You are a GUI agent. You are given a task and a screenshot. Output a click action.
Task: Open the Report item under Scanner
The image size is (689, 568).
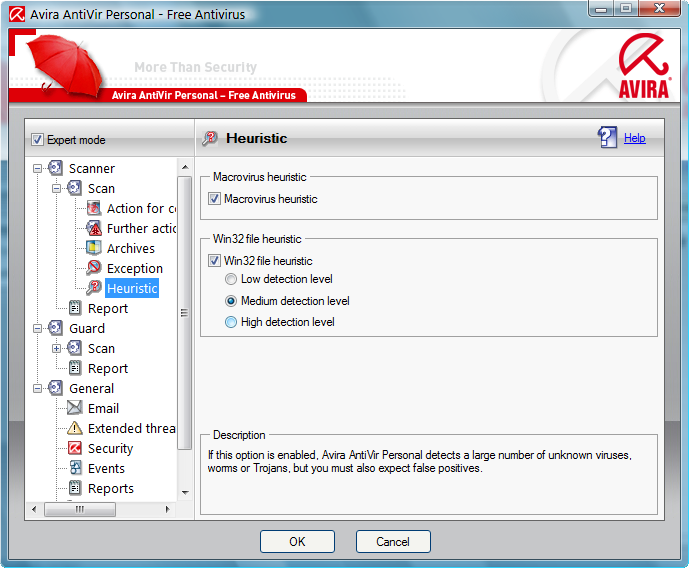108,308
